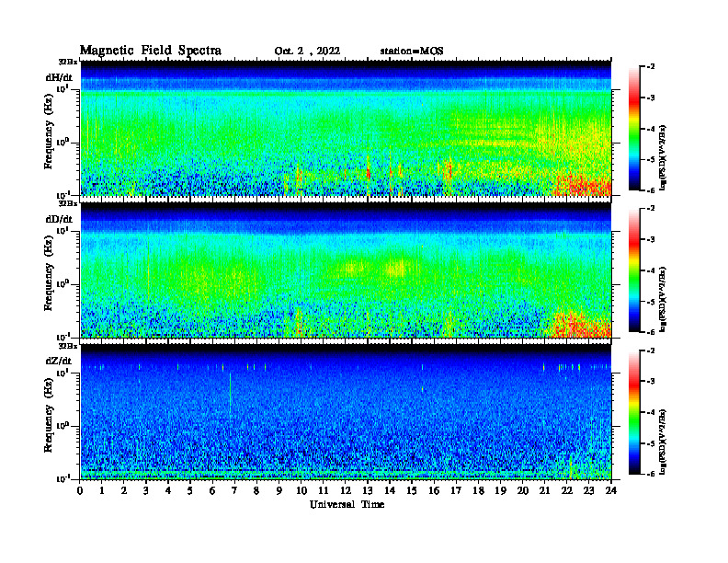Click the dH/dt spectrogram plot
The width and height of the screenshot is (728, 563).
coord(346,128)
